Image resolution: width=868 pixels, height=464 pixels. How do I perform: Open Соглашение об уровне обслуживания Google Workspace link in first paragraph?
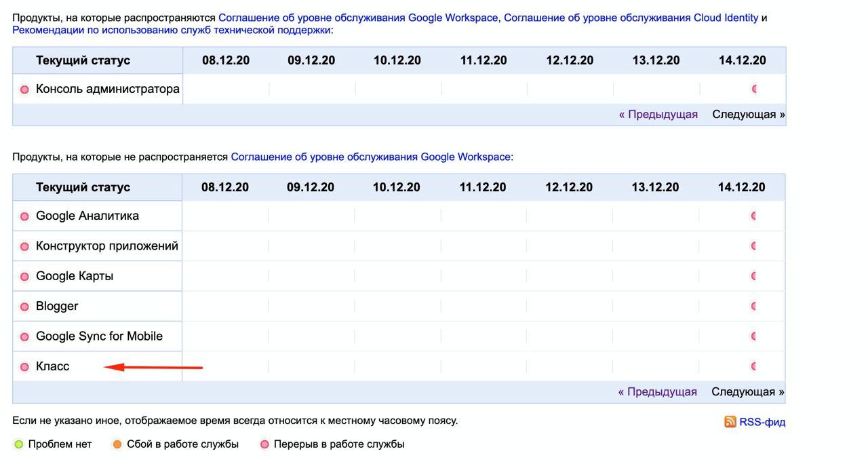coord(358,18)
